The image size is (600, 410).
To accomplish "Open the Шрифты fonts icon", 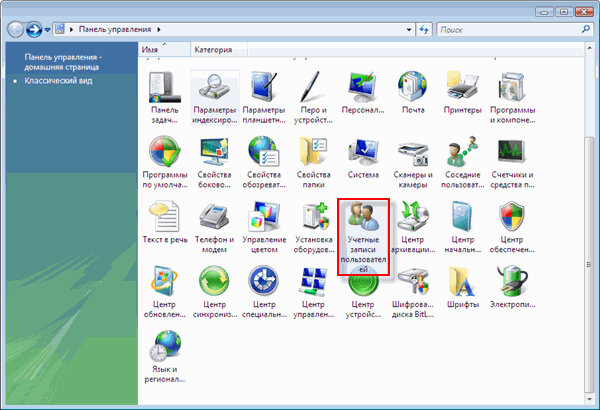I will click(x=463, y=286).
